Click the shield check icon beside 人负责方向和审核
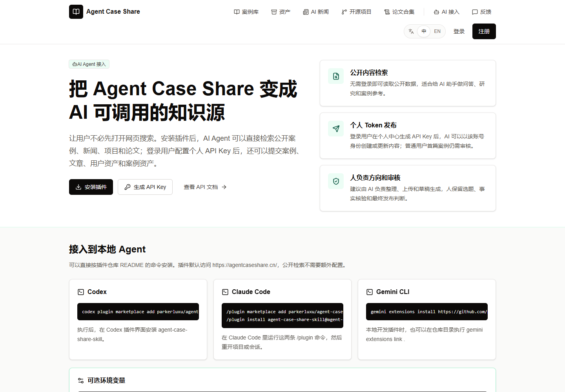This screenshot has width=565, height=392. click(336, 181)
